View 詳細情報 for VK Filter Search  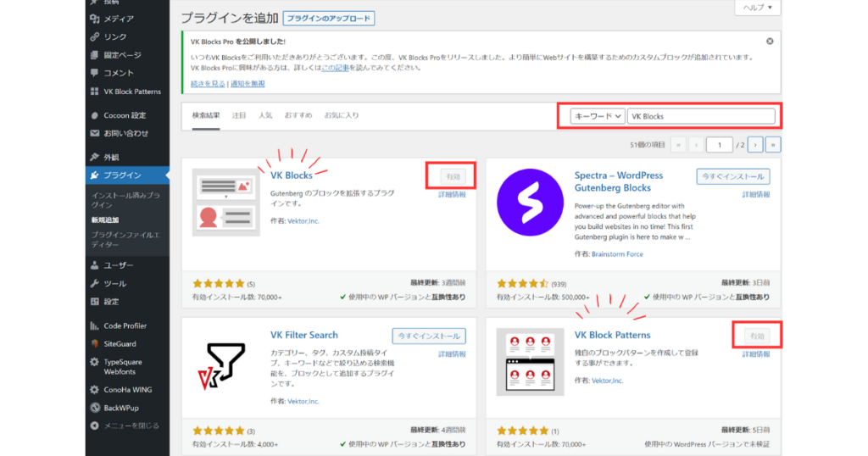click(x=453, y=354)
